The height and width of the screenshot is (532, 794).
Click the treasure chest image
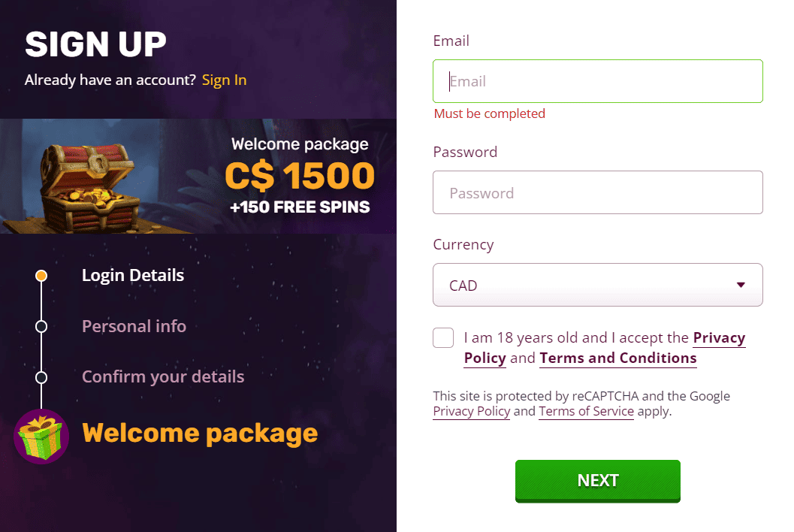point(91,188)
